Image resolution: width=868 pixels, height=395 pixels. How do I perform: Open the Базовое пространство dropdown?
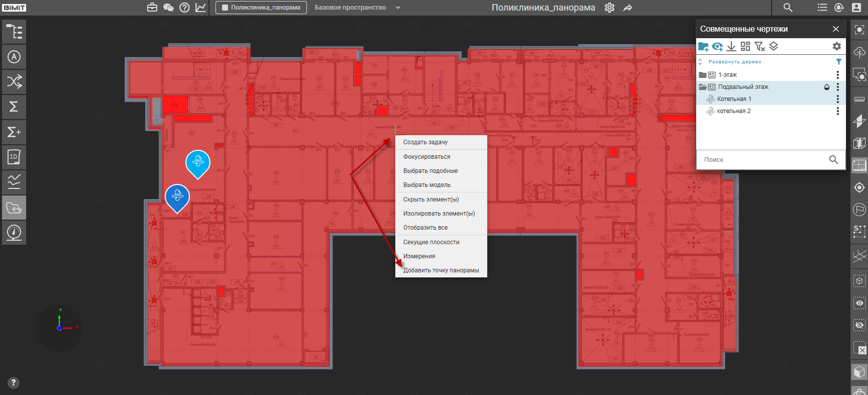coord(357,8)
